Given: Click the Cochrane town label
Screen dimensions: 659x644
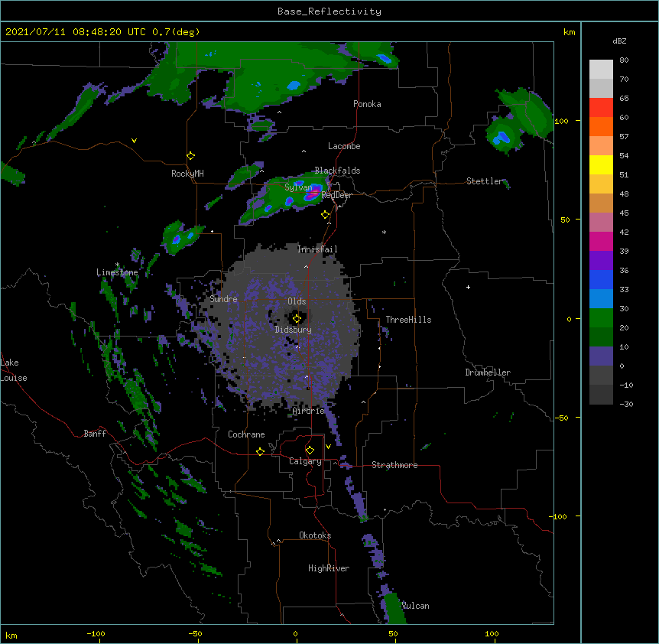Looking at the screenshot, I should (246, 434).
